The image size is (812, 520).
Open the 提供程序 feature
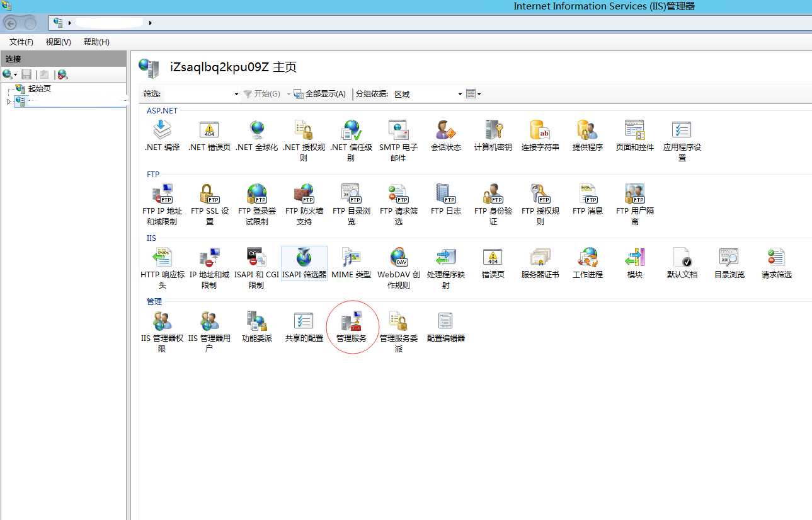point(588,136)
